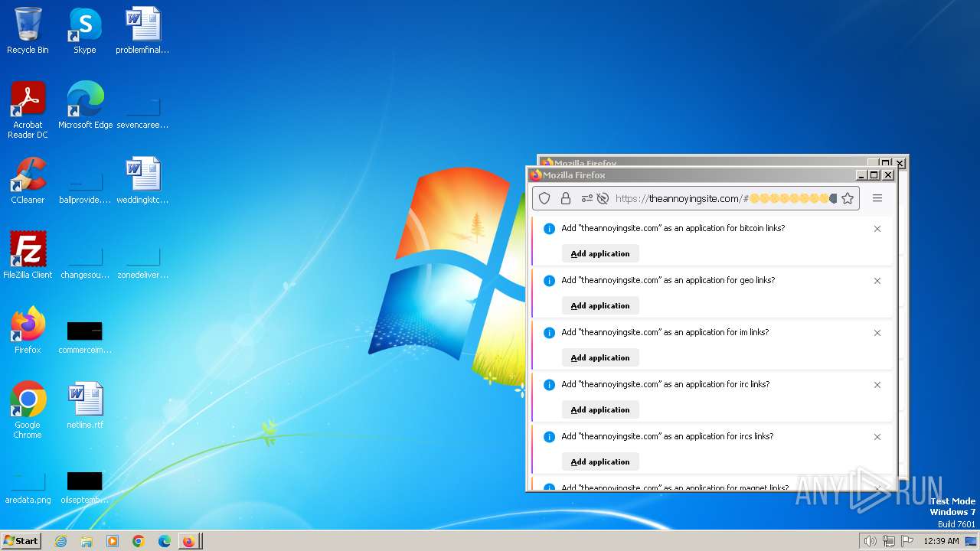Open the Windows Start menu

(21, 540)
